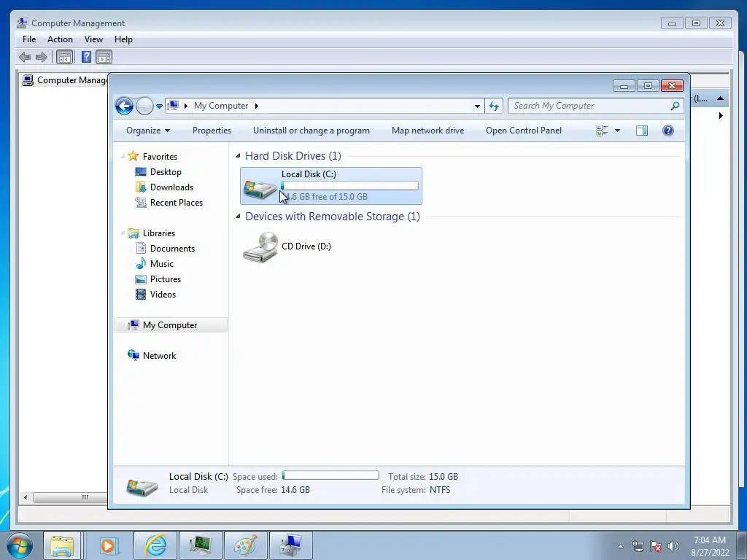
Task: Collapse Devices with Removable Storage group
Action: 238,216
